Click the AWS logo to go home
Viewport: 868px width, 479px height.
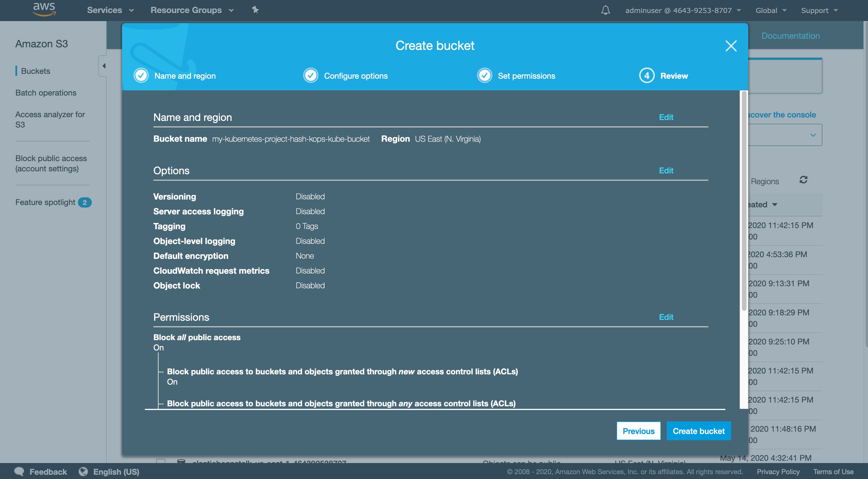(44, 9)
